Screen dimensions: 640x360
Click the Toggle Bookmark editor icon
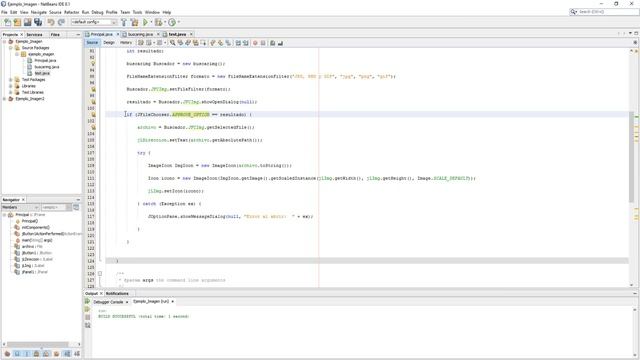(228, 43)
